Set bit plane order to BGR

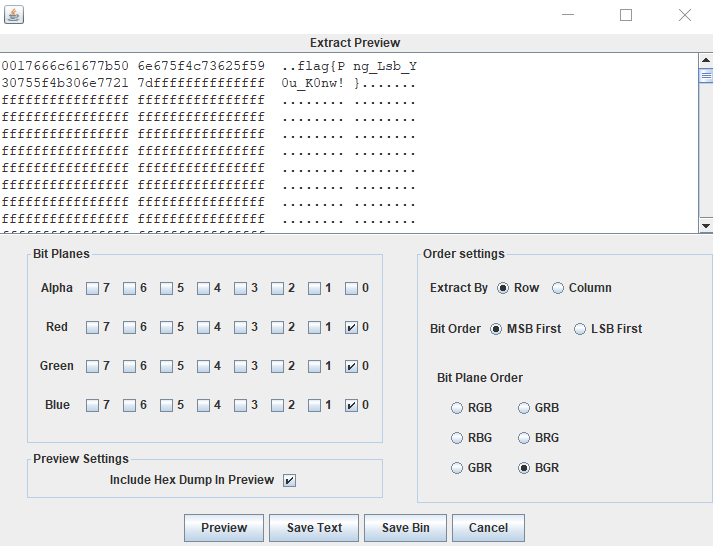pos(524,468)
